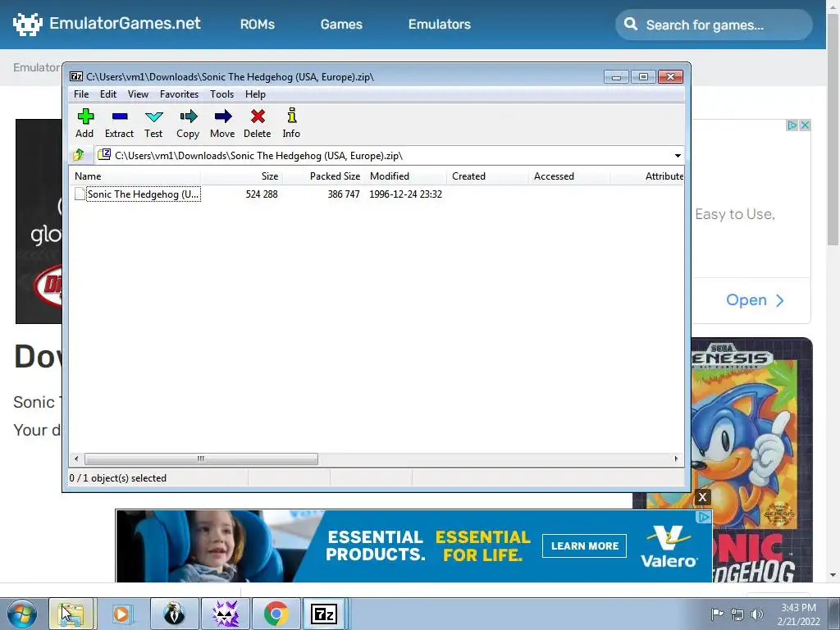
Task: Click the Search for games field
Action: (714, 25)
